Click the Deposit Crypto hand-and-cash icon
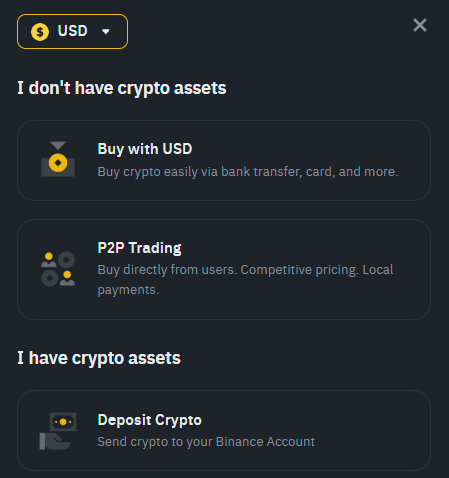This screenshot has width=449, height=478. click(58, 431)
